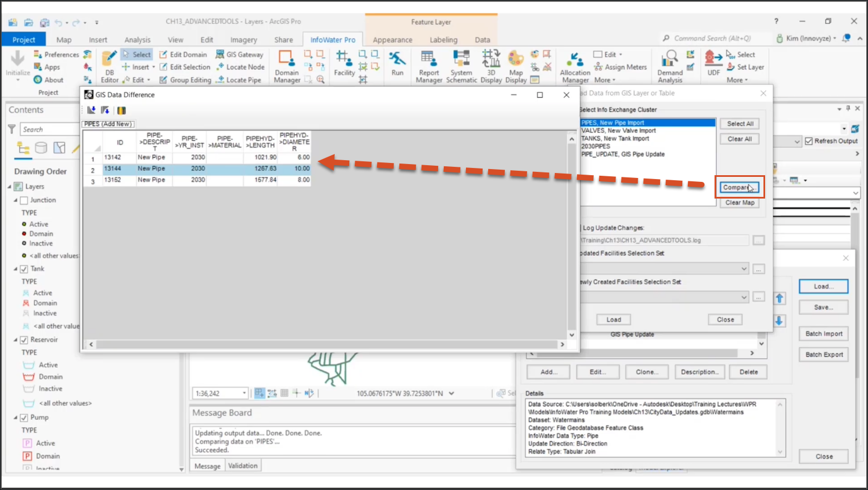868x490 pixels.
Task: Click the Locate Pipe tool
Action: pos(239,80)
